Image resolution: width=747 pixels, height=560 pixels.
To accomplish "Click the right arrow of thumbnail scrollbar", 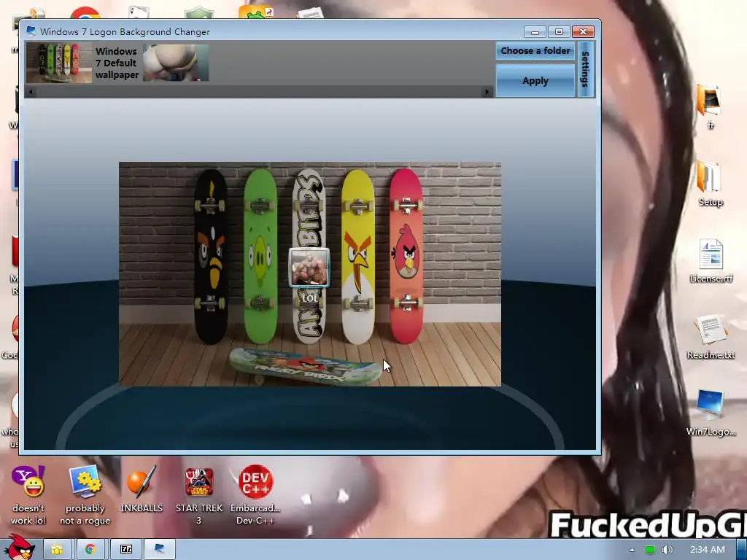I will tap(487, 92).
